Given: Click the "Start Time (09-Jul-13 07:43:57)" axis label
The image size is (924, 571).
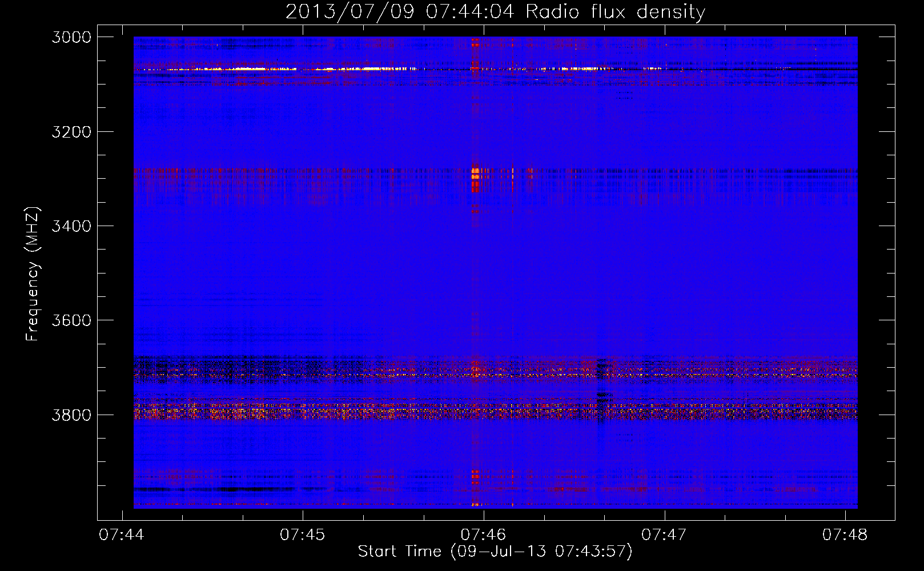Looking at the screenshot, I should point(495,552).
